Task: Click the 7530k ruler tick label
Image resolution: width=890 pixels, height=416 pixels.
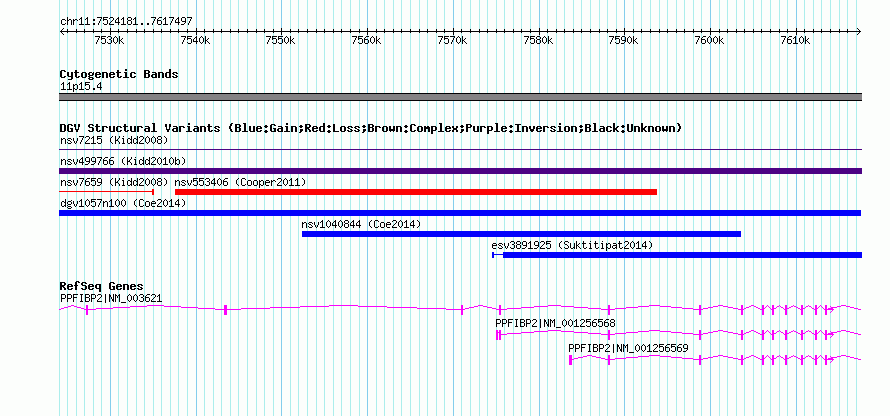Action: pos(109,41)
